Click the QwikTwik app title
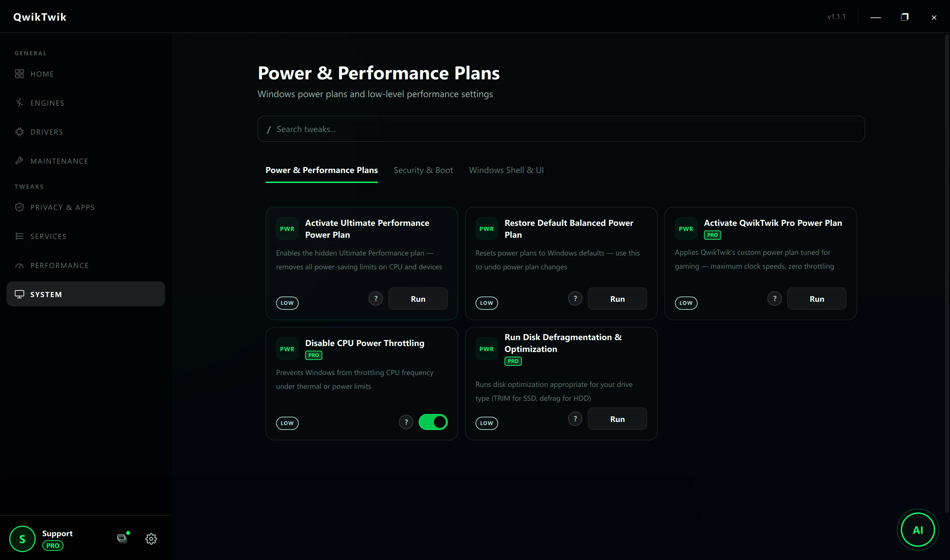The width and height of the screenshot is (950, 560). [40, 17]
